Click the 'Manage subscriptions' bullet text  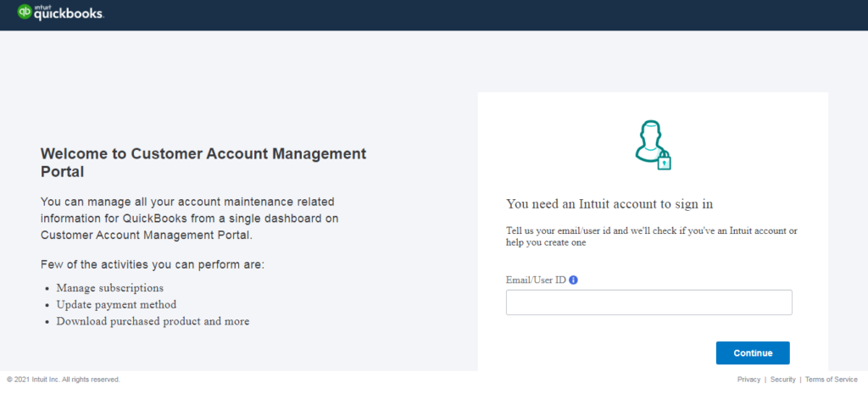109,288
